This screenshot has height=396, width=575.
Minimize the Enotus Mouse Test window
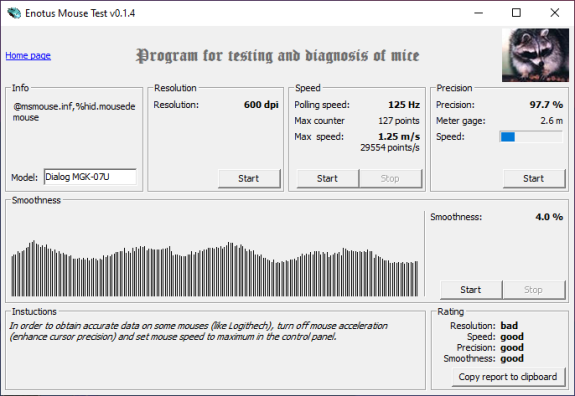tap(478, 13)
